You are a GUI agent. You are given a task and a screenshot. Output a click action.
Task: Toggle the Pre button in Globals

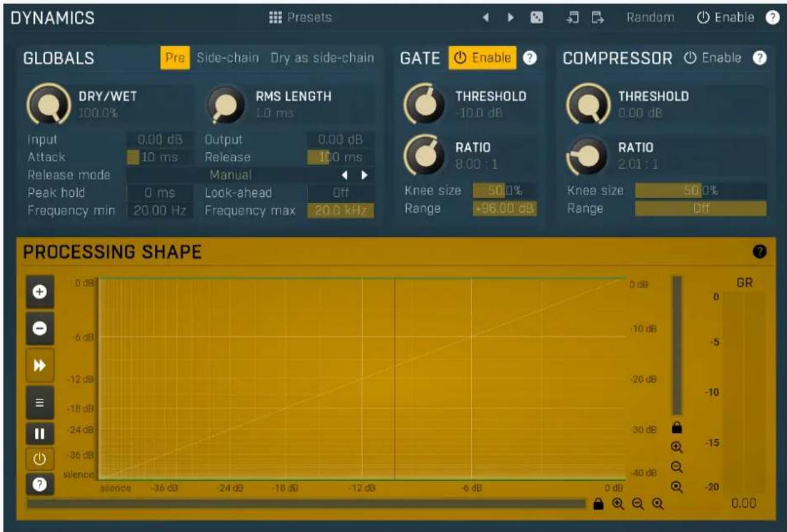pyautogui.click(x=175, y=58)
